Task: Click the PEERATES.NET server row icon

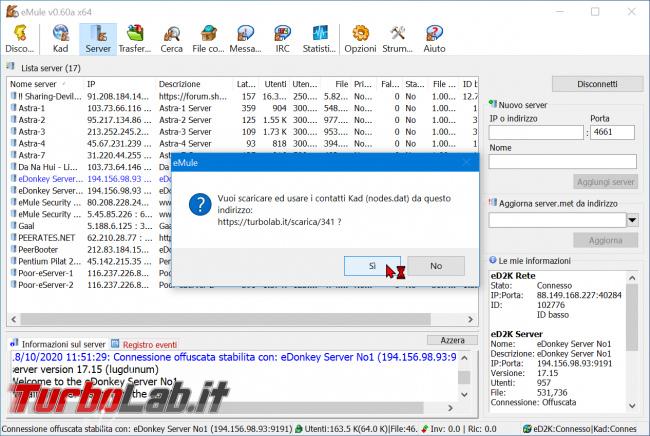Action: click(x=14, y=238)
